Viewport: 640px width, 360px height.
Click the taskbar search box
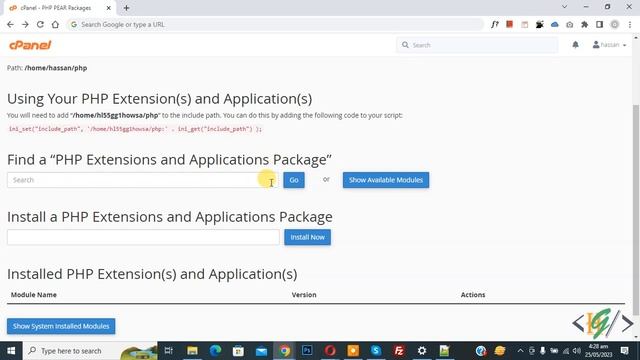tap(90, 351)
